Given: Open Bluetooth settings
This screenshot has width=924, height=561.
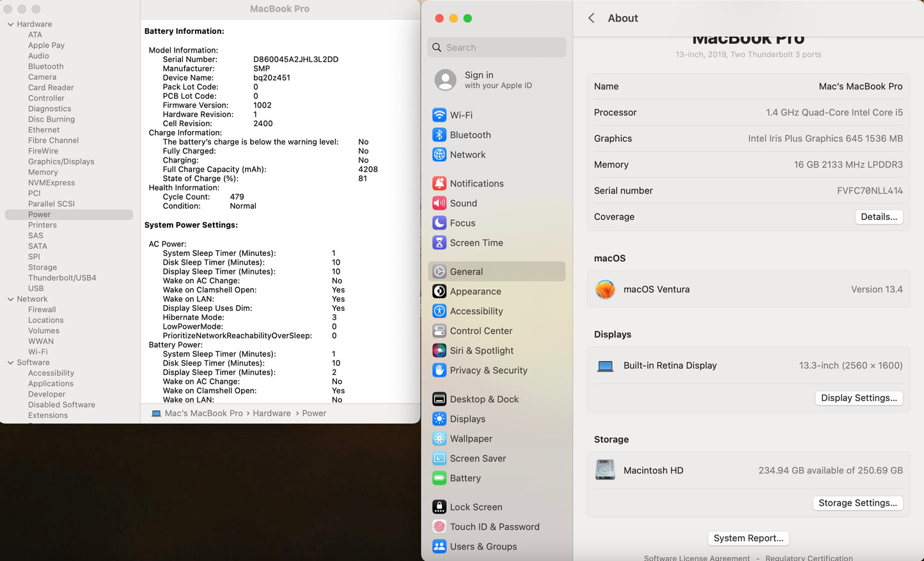Looking at the screenshot, I should pos(470,135).
